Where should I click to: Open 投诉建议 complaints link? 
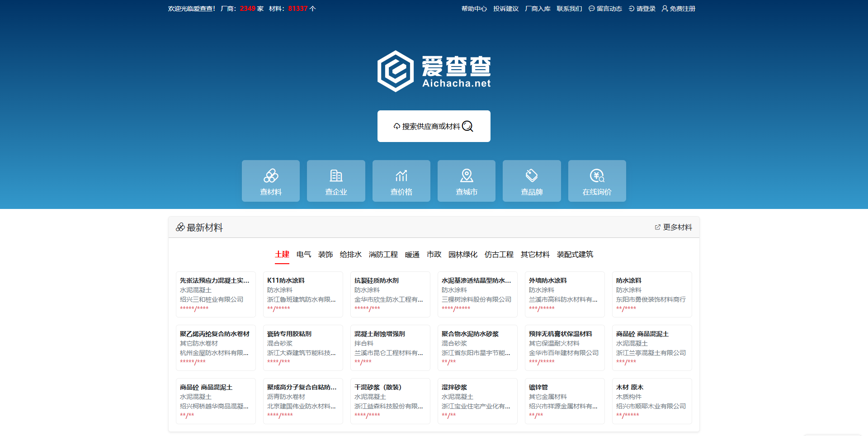tap(506, 9)
